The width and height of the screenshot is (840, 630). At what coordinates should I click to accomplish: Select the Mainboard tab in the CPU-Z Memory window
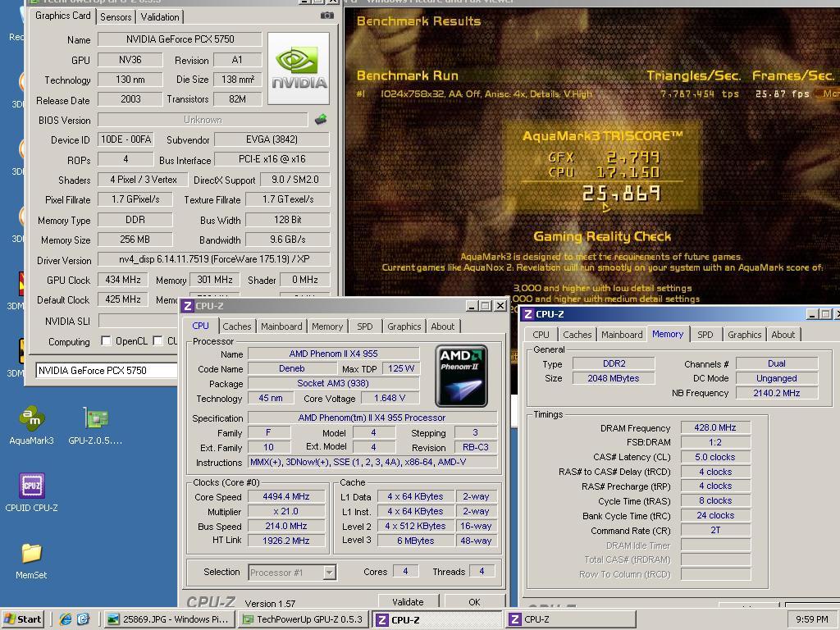[622, 335]
